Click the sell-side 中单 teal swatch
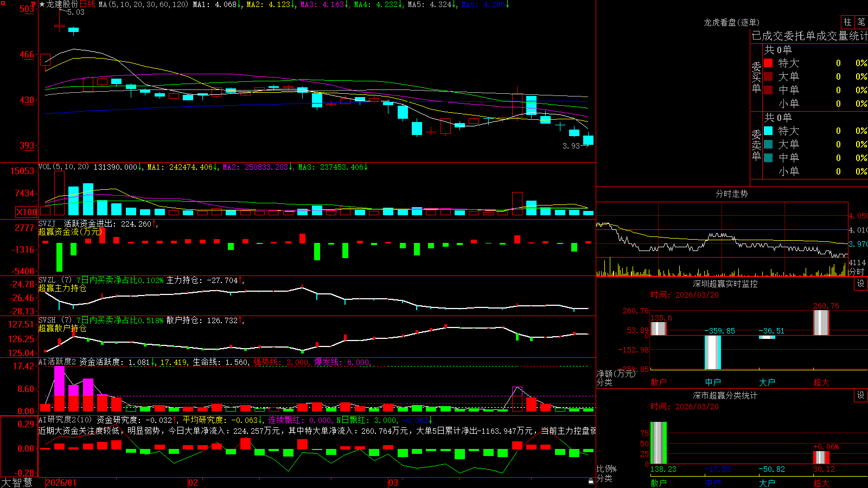 tap(768, 158)
